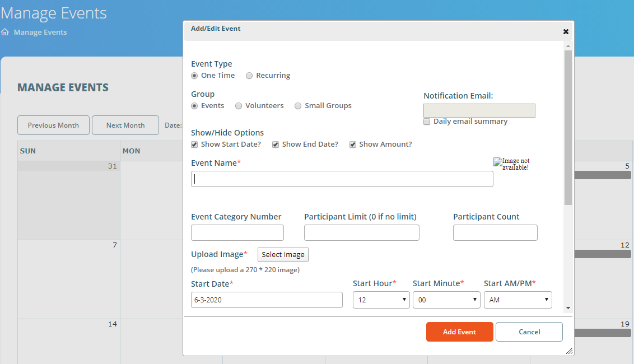This screenshot has height=364, width=634.
Task: Click calendar cell for day 14
Action: tap(69, 342)
